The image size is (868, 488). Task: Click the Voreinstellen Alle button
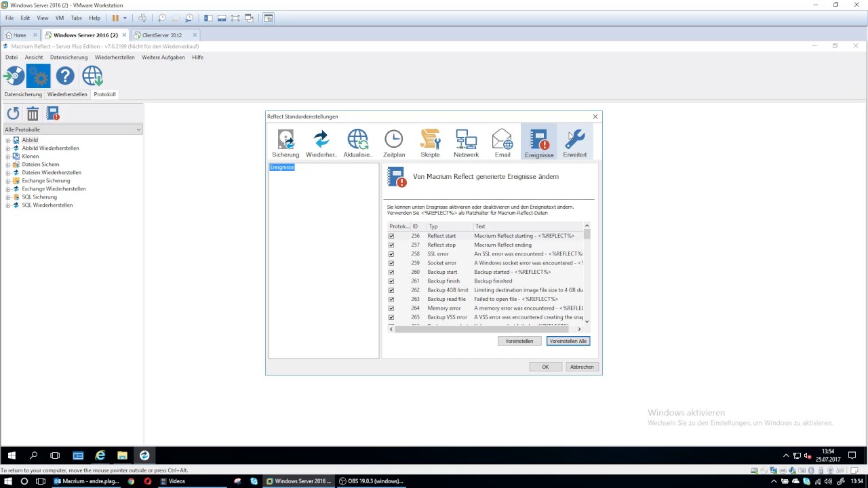[568, 341]
